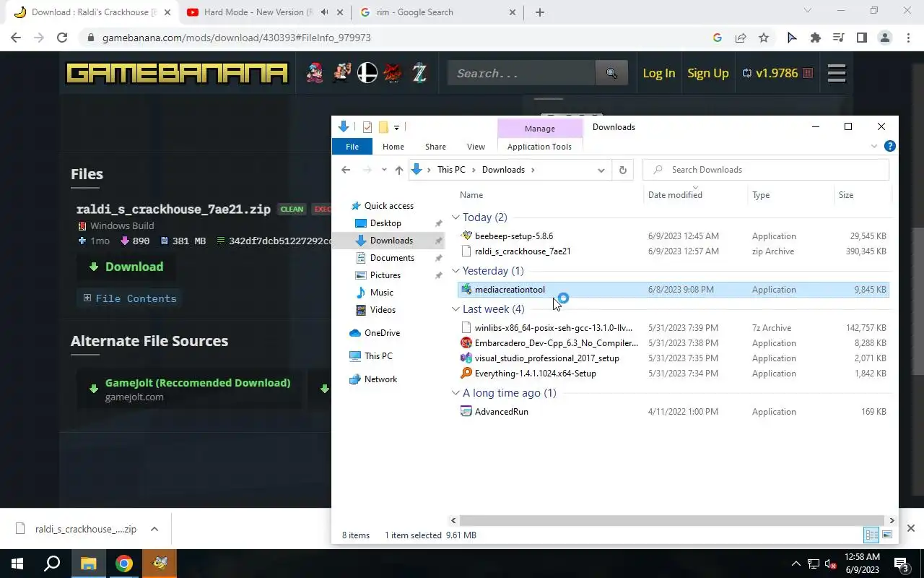Click This PC in the address breadcrumb
The height and width of the screenshot is (578, 924).
point(451,170)
